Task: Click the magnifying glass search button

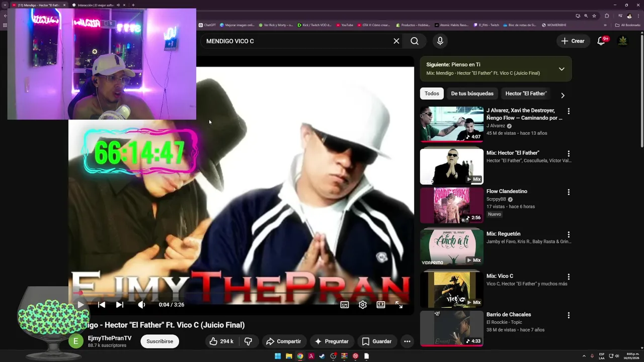Action: click(415, 41)
